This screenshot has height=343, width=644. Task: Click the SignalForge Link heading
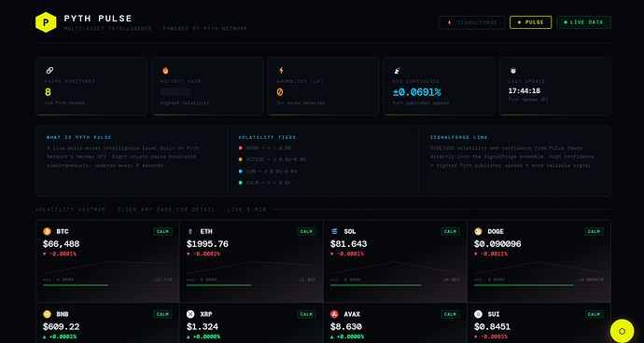click(459, 137)
